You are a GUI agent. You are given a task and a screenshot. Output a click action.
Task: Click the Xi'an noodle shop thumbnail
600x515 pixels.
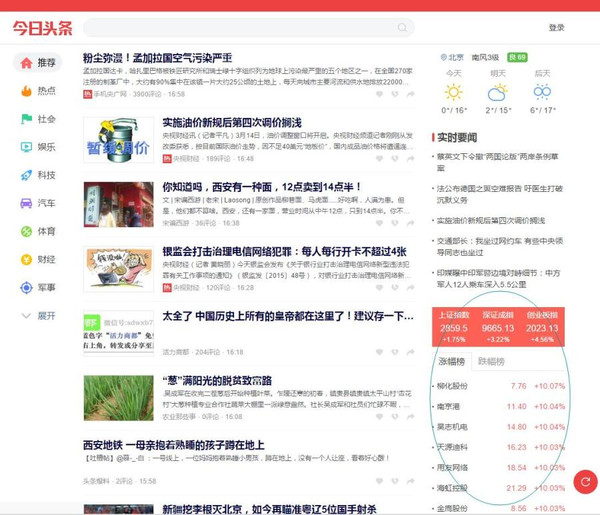(x=119, y=204)
